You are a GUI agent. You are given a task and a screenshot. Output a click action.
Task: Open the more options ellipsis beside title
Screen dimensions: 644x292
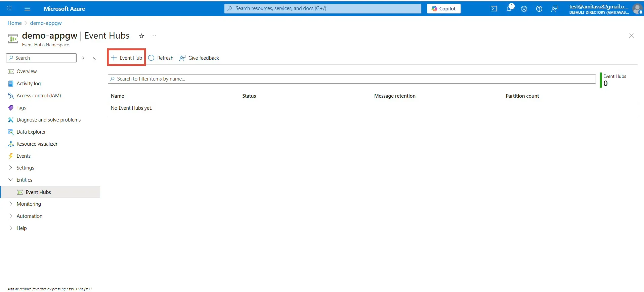click(x=154, y=36)
